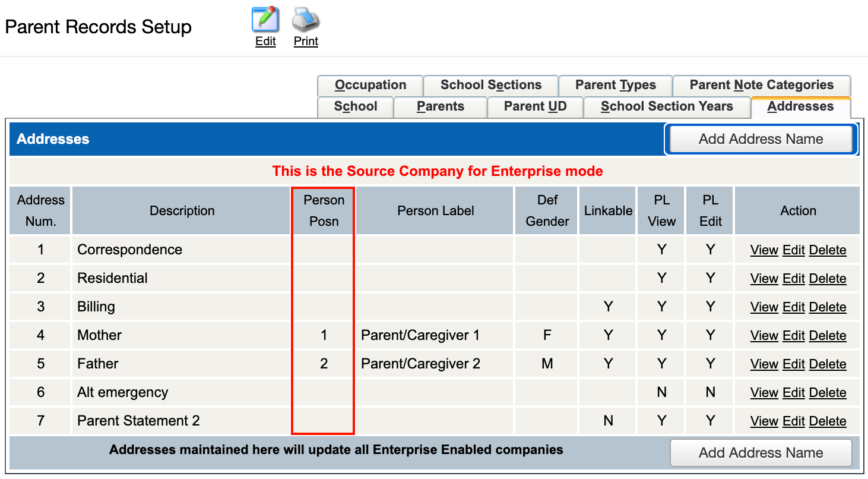The height and width of the screenshot is (479, 868).
Task: Go to the School tab
Action: (356, 107)
